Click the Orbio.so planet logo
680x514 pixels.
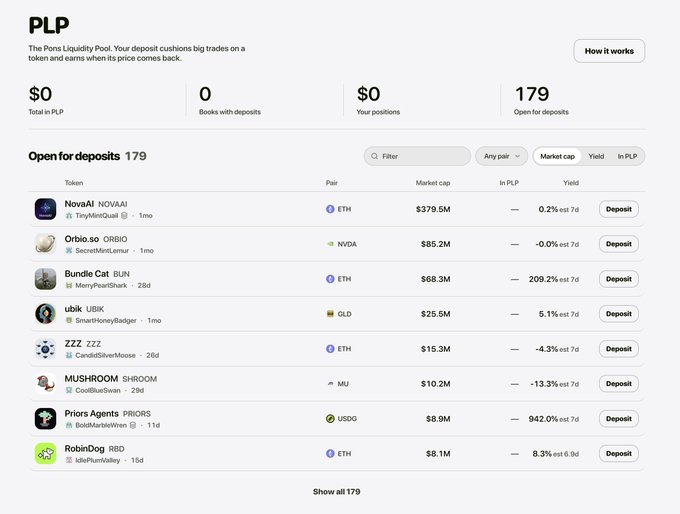46,244
